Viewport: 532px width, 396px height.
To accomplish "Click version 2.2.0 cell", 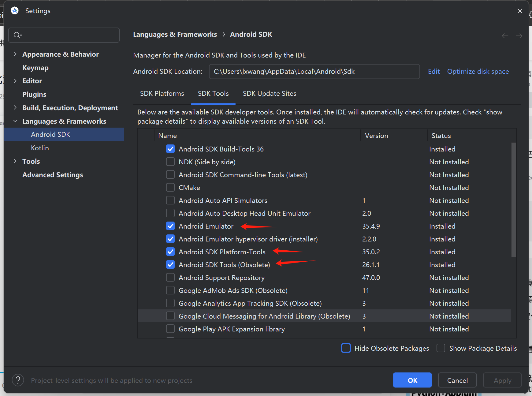I will 369,239.
